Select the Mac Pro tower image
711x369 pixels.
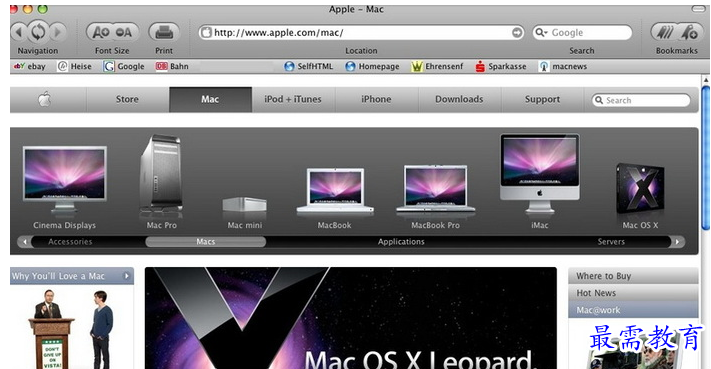click(161, 175)
